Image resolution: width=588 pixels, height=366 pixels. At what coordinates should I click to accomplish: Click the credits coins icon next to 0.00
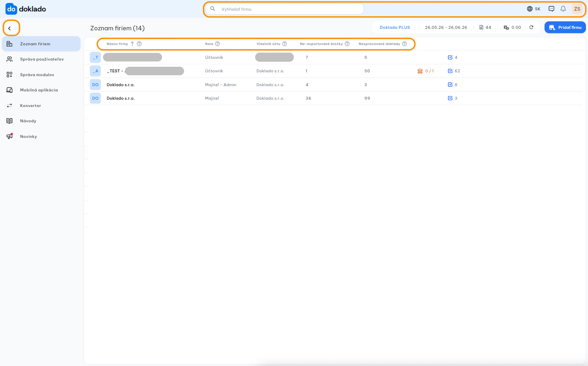coord(506,27)
